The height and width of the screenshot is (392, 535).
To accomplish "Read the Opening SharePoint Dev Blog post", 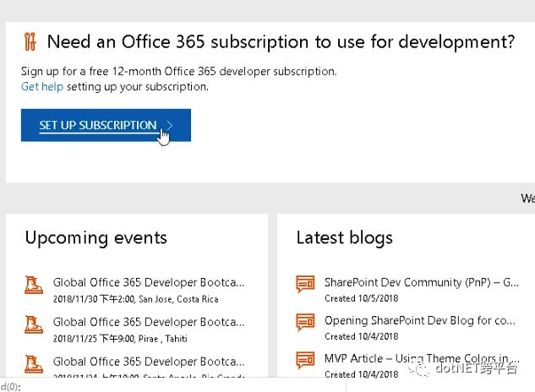I will pyautogui.click(x=419, y=320).
